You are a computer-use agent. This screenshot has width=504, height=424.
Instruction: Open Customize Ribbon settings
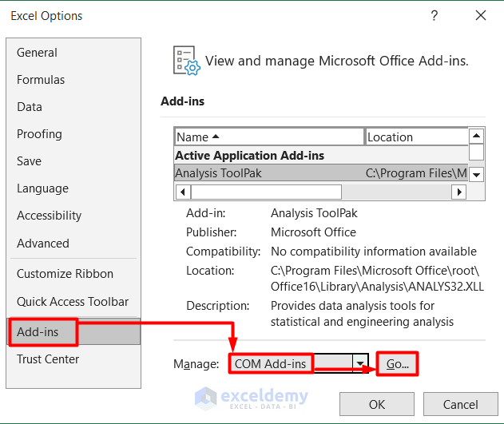(x=65, y=274)
